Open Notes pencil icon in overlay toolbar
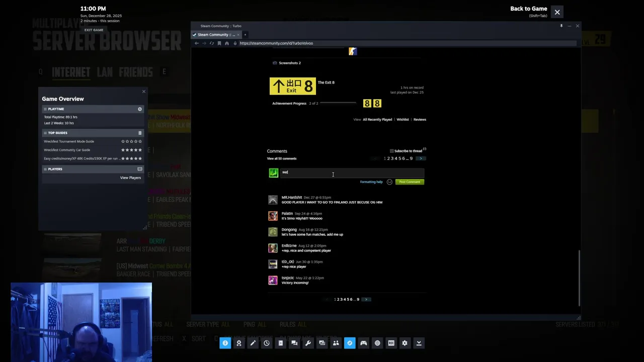 (253, 343)
